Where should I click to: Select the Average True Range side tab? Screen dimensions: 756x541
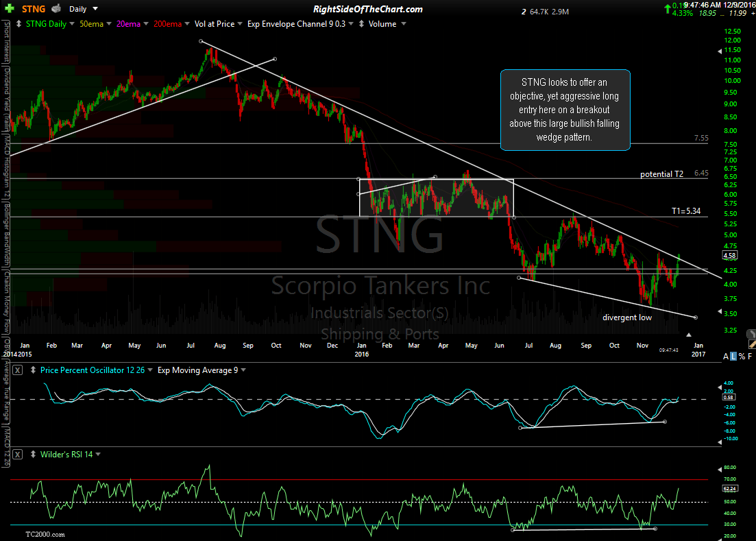click(6, 392)
